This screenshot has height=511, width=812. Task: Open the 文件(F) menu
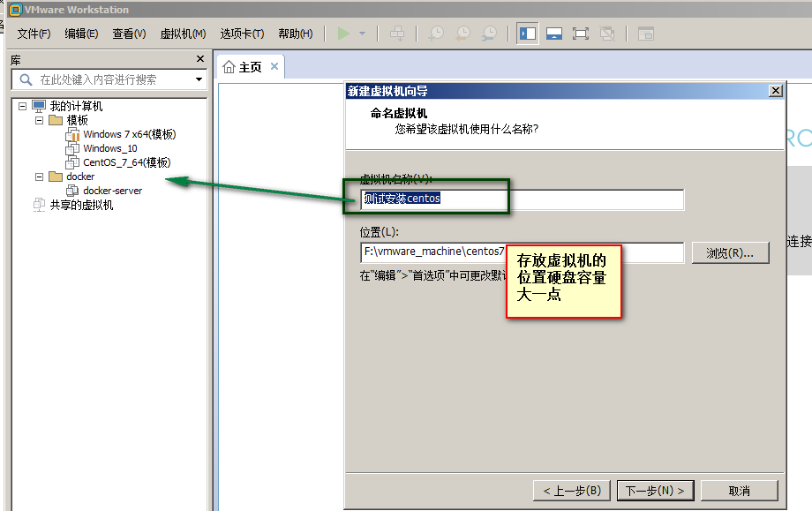[34, 34]
